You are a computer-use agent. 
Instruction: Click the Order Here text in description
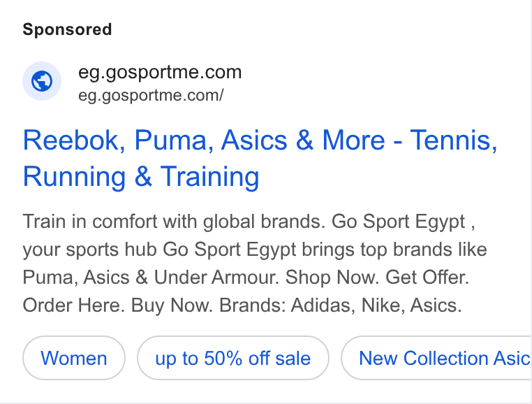[x=73, y=305]
